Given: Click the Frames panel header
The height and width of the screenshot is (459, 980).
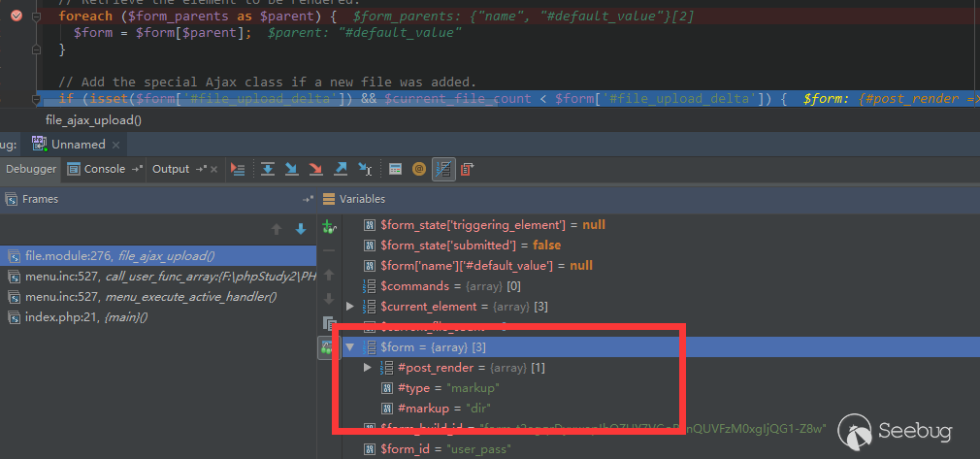Looking at the screenshot, I should coord(158,199).
